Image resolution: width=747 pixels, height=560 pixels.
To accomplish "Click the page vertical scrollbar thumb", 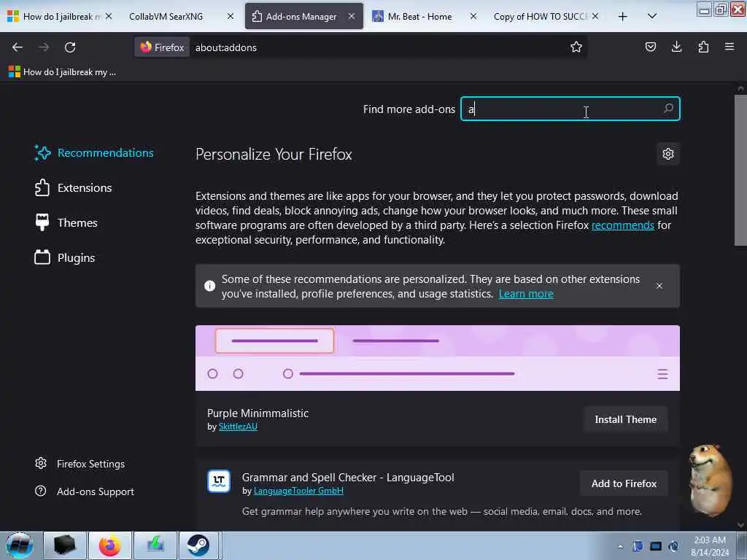I will pos(740,171).
